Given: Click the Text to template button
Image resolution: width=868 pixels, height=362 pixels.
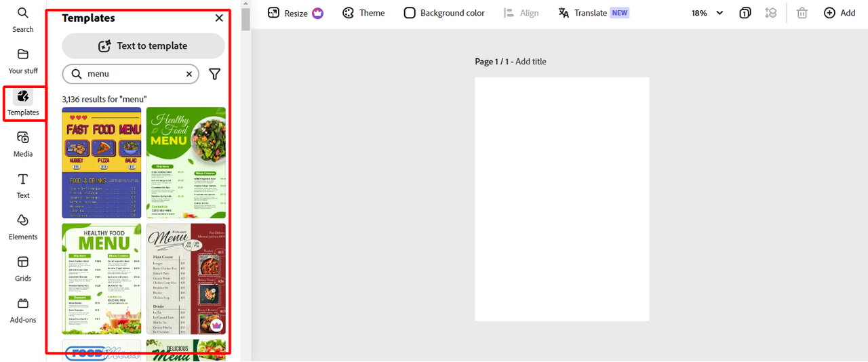Looking at the screenshot, I should point(143,46).
